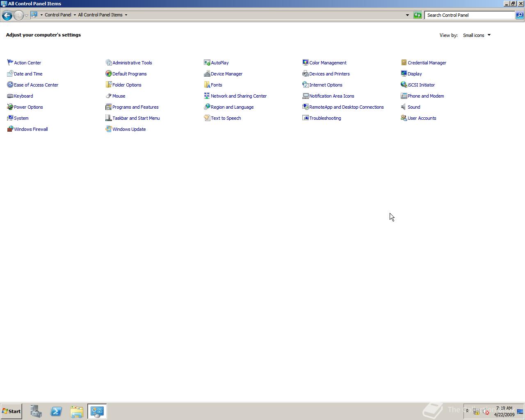525x420 pixels.
Task: Open the Programs and Features icon
Action: coord(109,107)
